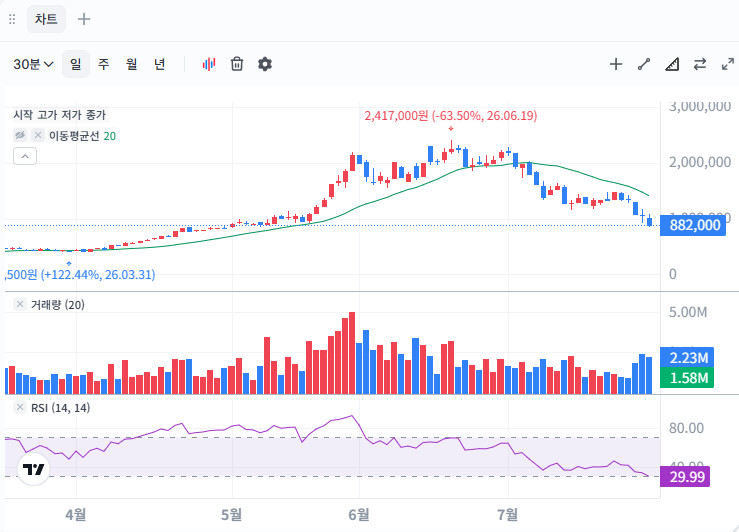The image size is (739, 532).
Task: Click the RSI value label 29.99
Action: [x=685, y=476]
